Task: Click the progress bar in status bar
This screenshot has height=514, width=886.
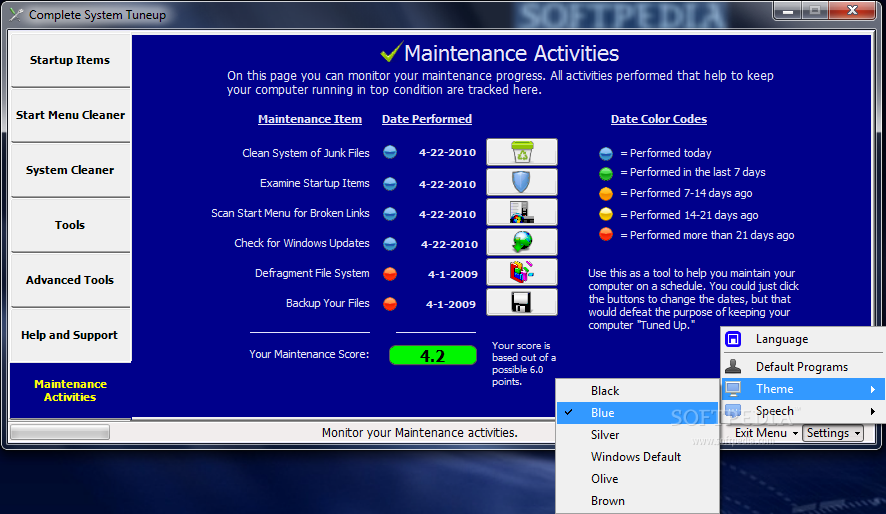Action: click(60, 433)
